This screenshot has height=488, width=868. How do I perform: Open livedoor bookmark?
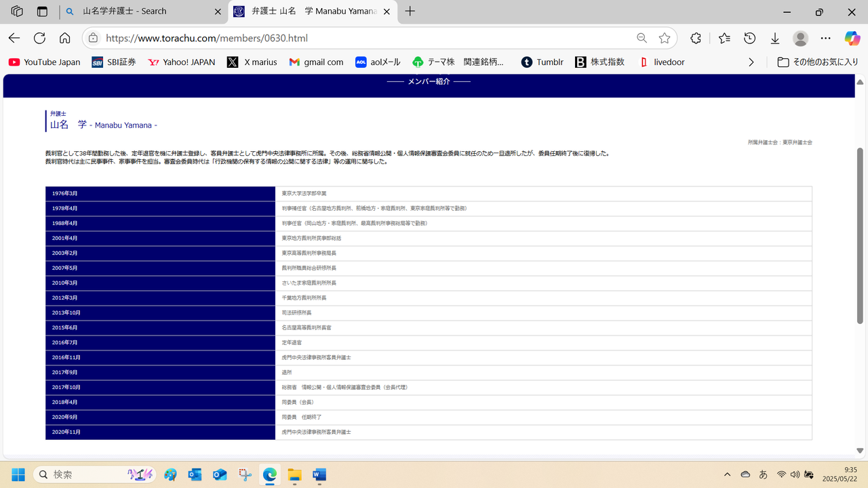click(x=662, y=62)
